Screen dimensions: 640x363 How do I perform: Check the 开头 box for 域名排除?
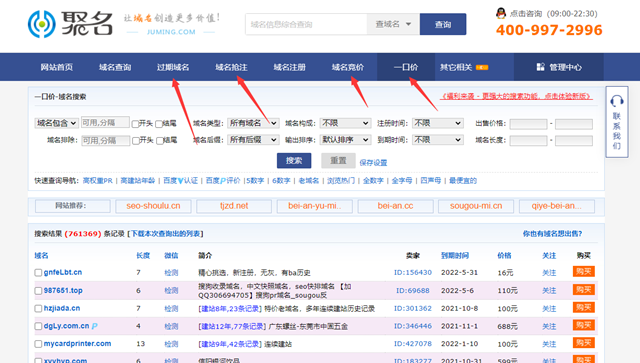pyautogui.click(x=136, y=141)
